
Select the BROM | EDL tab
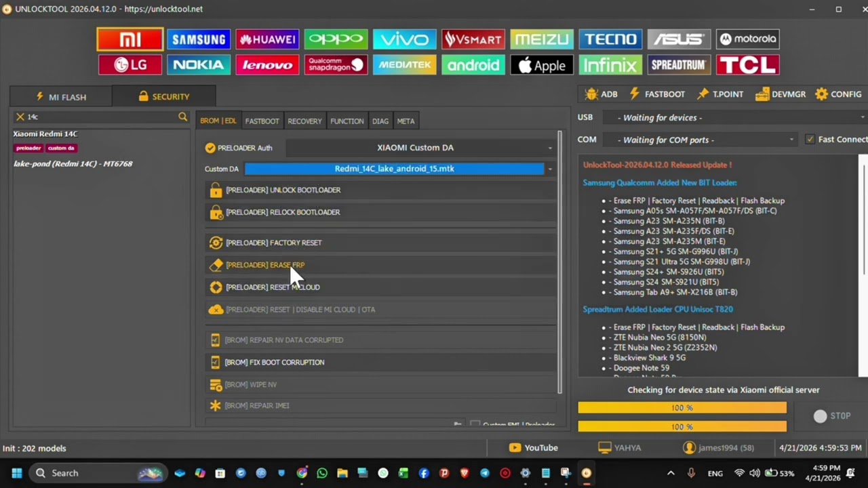coord(218,121)
